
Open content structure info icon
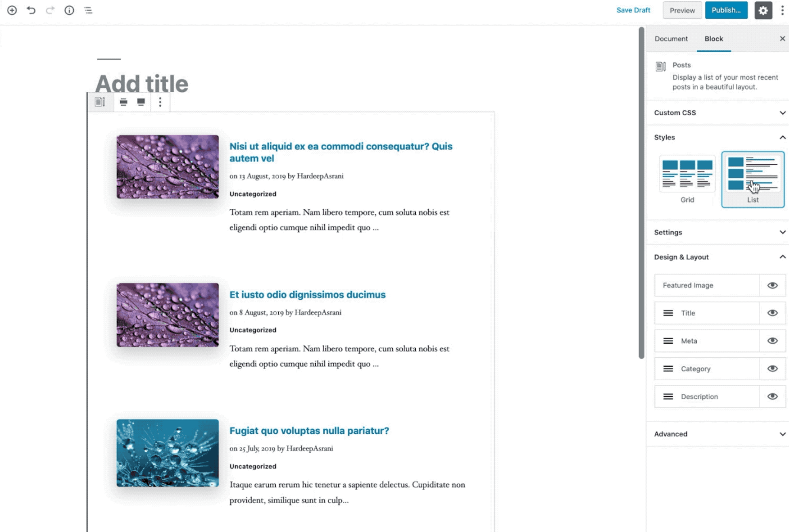69,10
